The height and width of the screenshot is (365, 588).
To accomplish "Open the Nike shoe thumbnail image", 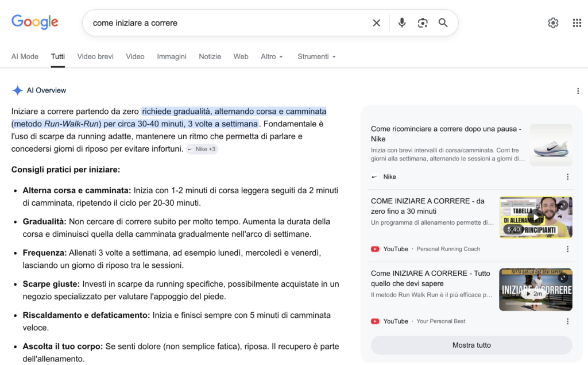I will (551, 145).
